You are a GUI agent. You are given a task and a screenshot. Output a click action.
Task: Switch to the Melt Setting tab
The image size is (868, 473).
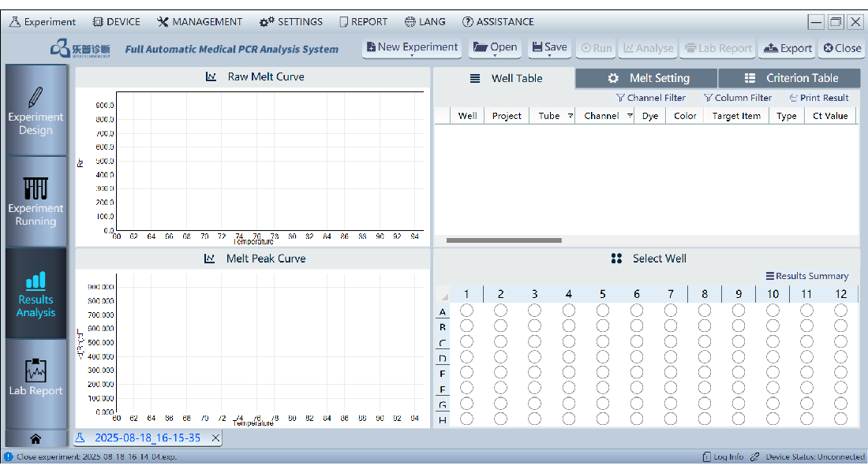pyautogui.click(x=645, y=77)
